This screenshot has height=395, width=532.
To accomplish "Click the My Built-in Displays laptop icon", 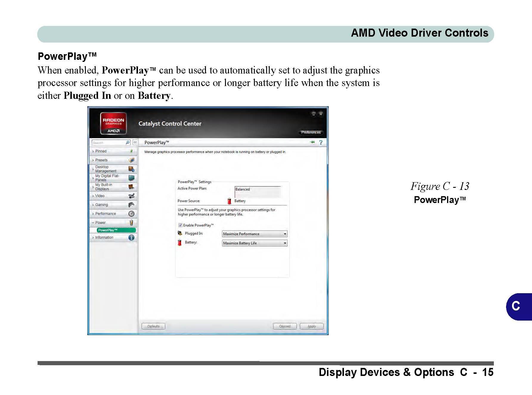I will point(131,187).
